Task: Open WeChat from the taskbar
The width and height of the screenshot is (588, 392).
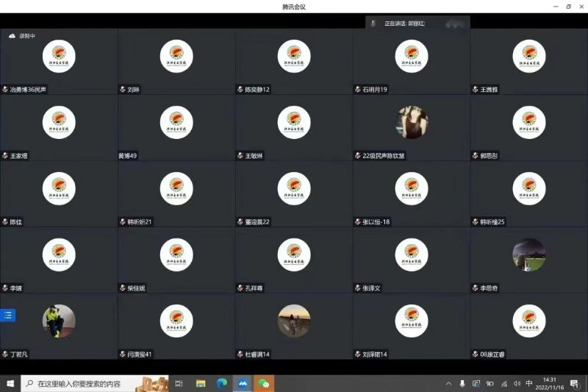Action: 262,384
